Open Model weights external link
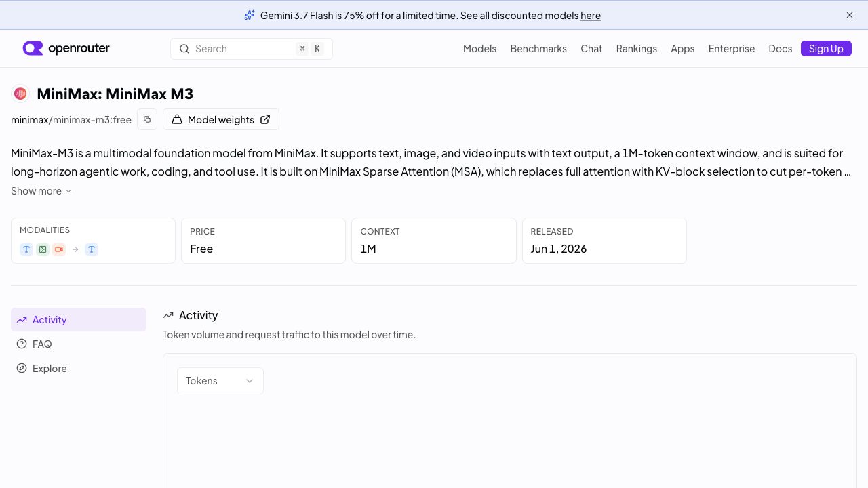Image resolution: width=868 pixels, height=488 pixels. click(x=221, y=119)
